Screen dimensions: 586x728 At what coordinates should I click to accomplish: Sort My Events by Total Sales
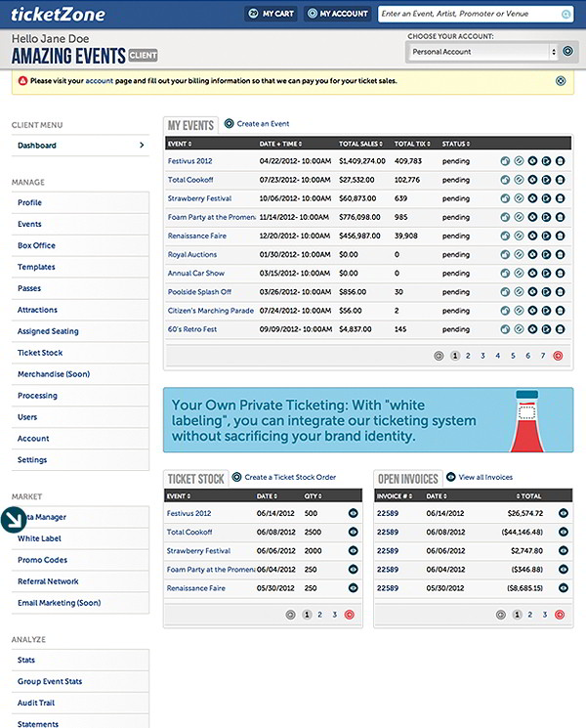tap(360, 144)
